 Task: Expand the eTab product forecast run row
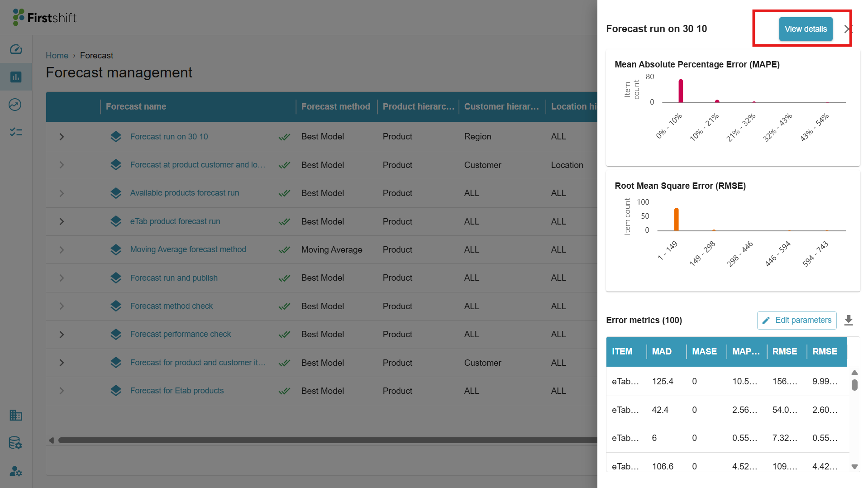[x=62, y=221]
